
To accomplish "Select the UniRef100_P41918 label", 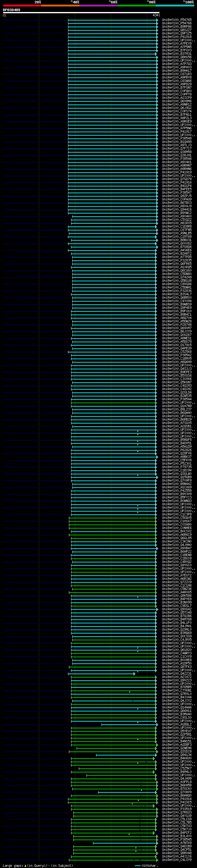I will pyautogui.click(x=177, y=37).
